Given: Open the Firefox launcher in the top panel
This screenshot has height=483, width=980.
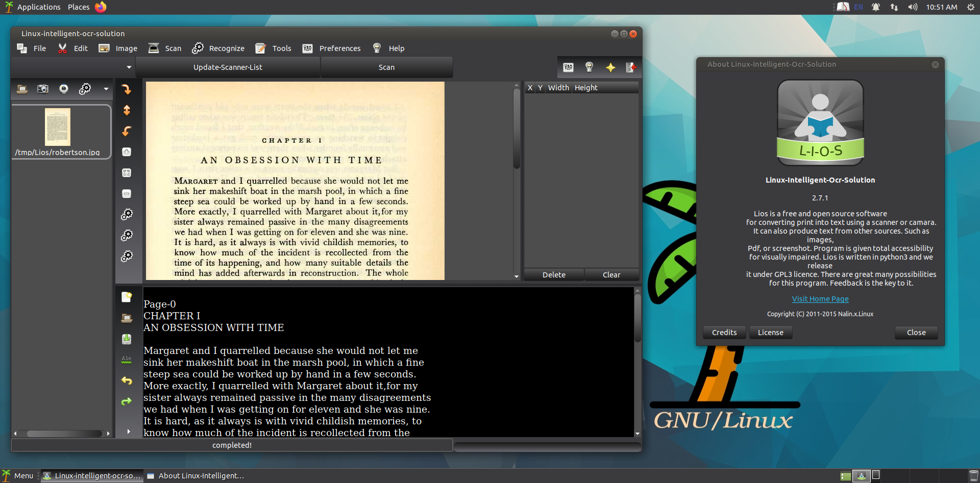Looking at the screenshot, I should click(x=101, y=7).
